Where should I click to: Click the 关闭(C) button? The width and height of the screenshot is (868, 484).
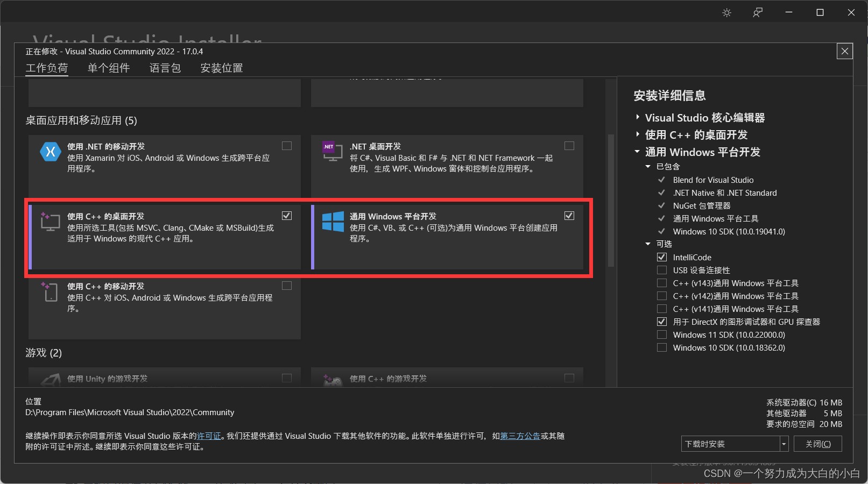(x=817, y=444)
